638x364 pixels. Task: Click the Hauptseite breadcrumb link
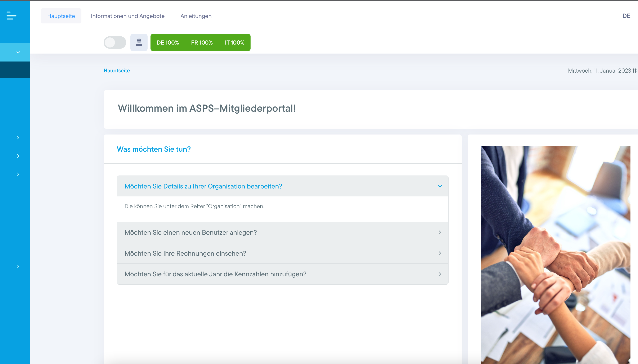coord(117,70)
